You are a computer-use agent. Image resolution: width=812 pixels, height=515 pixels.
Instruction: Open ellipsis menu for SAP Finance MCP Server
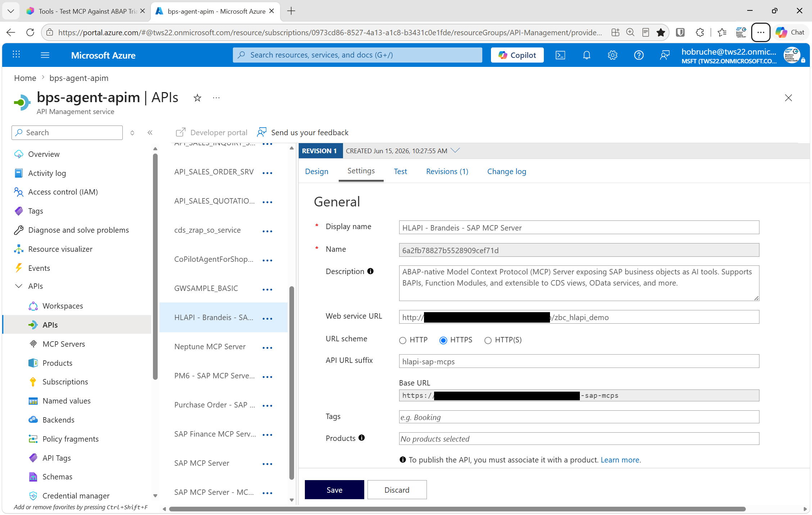[x=267, y=435]
